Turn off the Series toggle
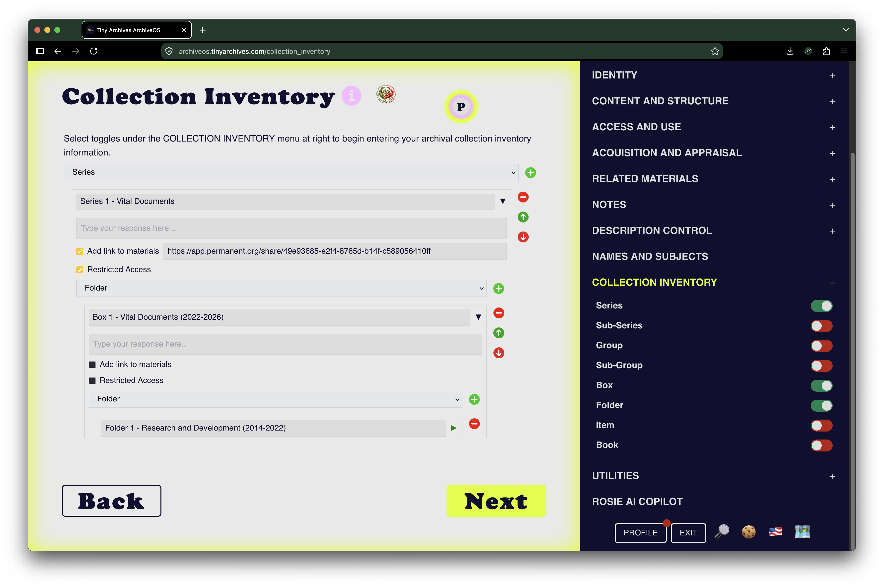 821,306
